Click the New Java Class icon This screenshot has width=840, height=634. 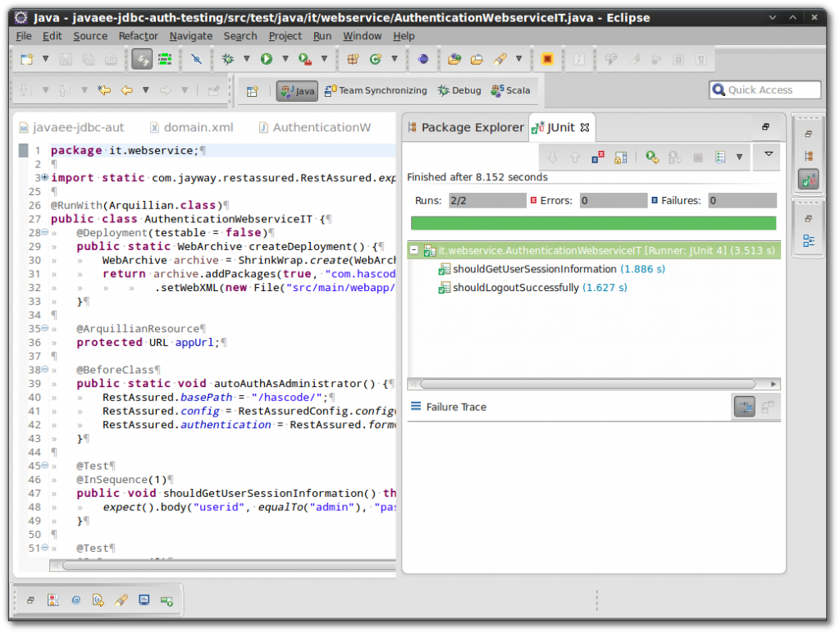(376, 59)
